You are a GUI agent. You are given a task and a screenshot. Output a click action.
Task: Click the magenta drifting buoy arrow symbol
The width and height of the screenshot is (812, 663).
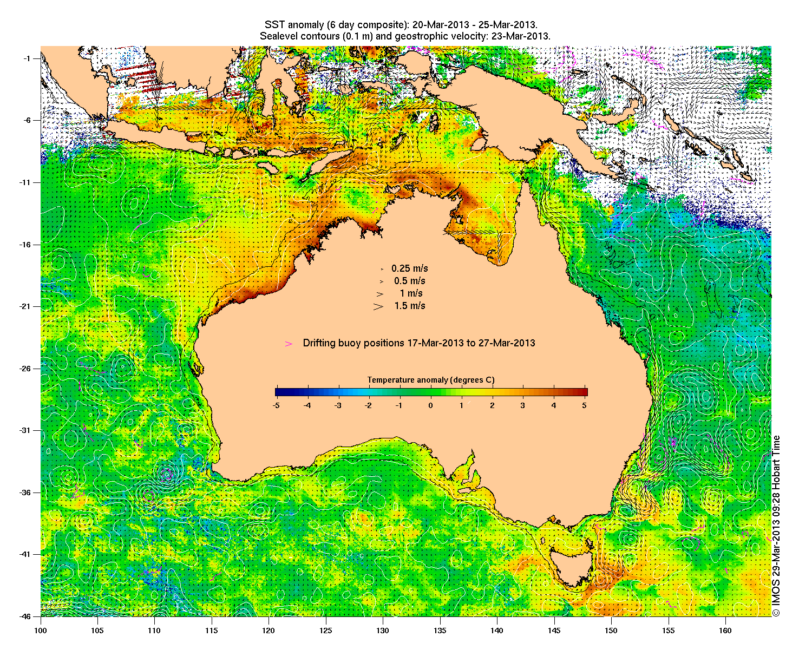[289, 344]
